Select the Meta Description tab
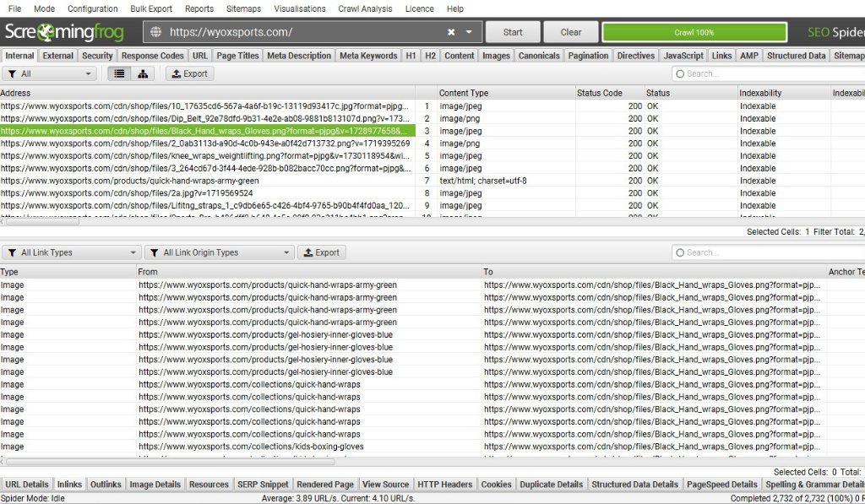 point(299,56)
